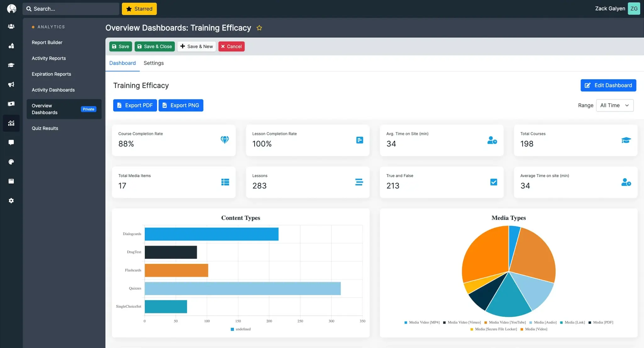Screen dimensions: 644x348
Task: Toggle the star next to Training Efficacy title
Action: point(259,28)
